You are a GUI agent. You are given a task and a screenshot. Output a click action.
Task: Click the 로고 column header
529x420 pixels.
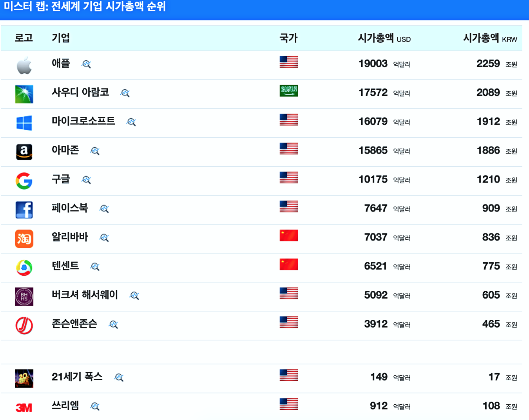[x=24, y=38]
